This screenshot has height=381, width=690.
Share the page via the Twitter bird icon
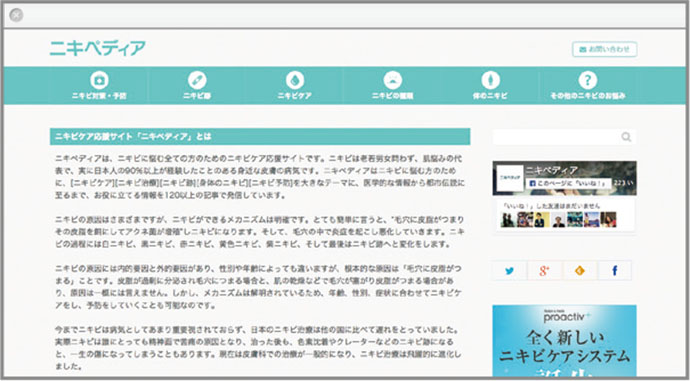(x=510, y=271)
